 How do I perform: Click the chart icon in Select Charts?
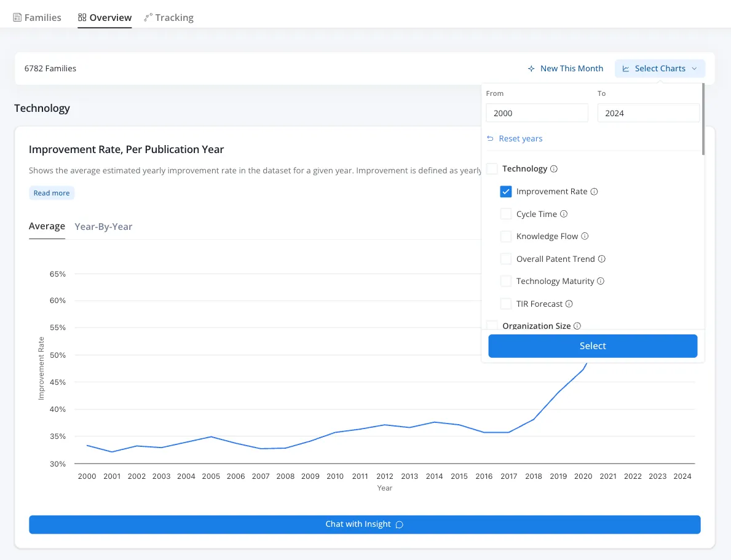point(626,69)
